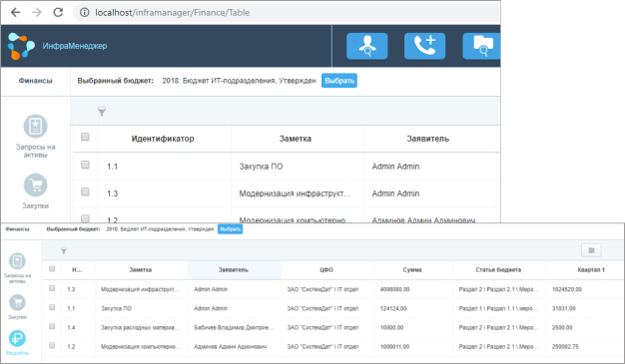Click the amount 1000011,00 cell
The image size is (625, 364).
coord(394,347)
